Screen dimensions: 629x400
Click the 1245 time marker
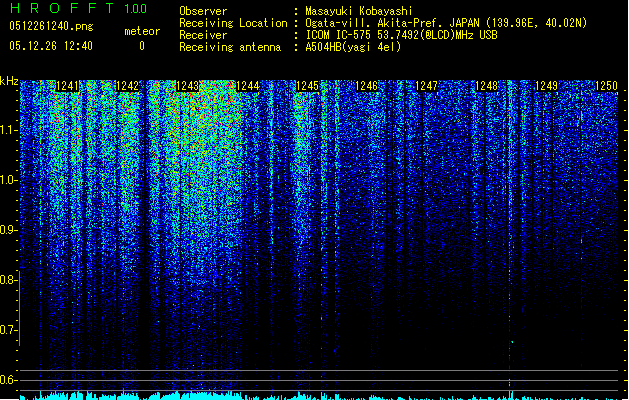[x=307, y=86]
